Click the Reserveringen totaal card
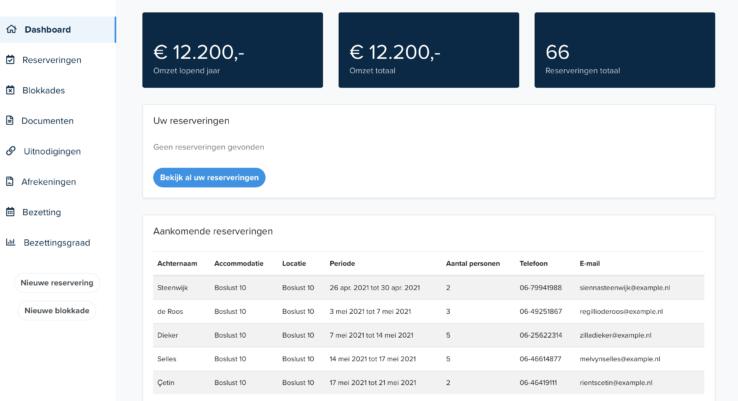 (625, 50)
